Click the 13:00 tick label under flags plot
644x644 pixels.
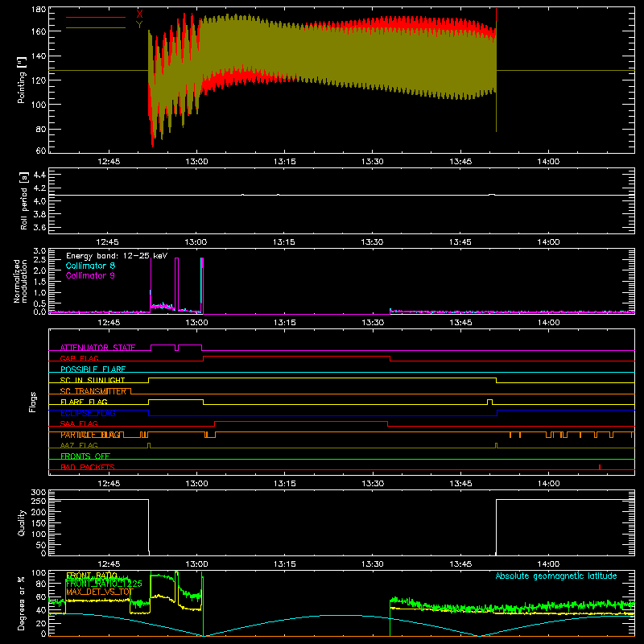(196, 484)
